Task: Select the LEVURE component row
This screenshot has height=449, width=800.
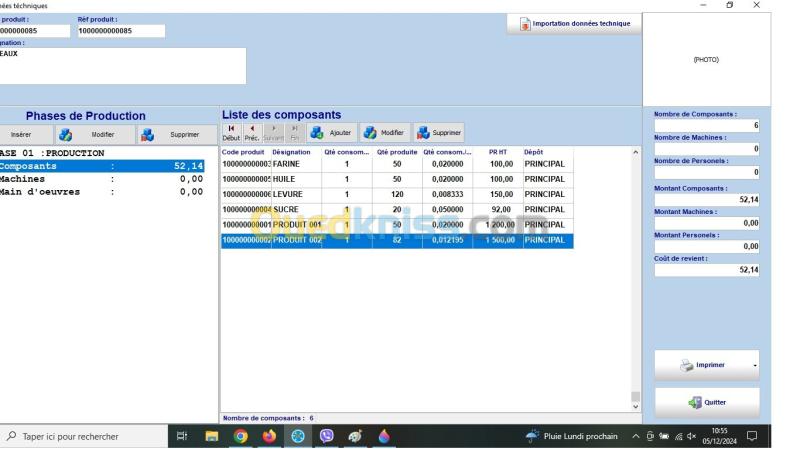Action: 397,194
